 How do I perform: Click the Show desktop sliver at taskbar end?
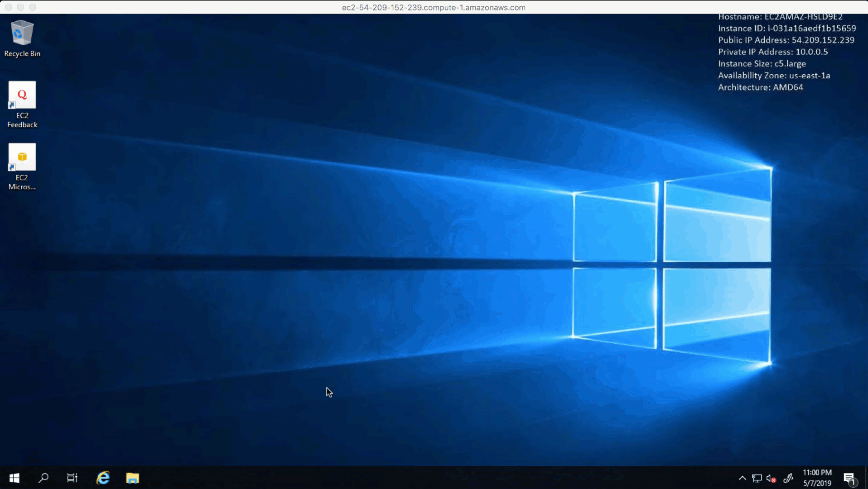click(866, 478)
